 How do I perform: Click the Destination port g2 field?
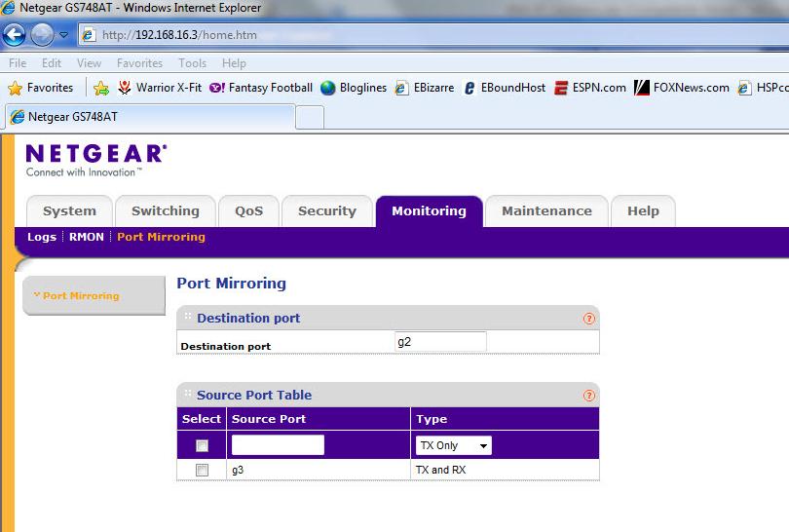click(440, 342)
